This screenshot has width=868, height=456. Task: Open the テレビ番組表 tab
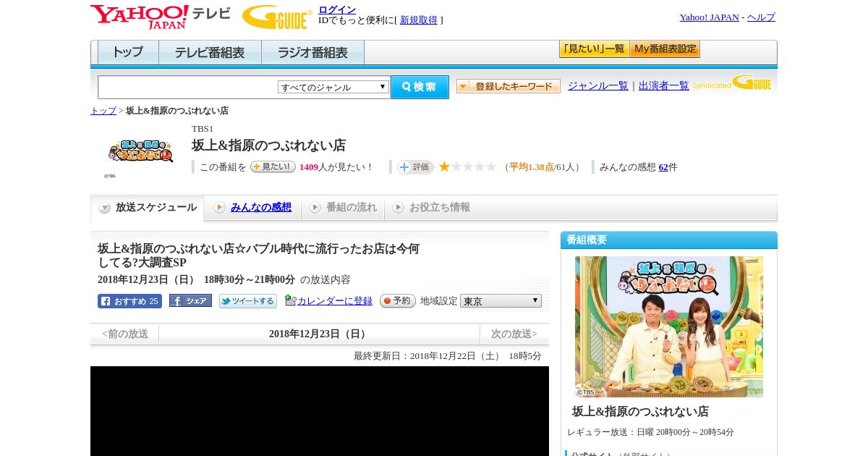click(210, 53)
